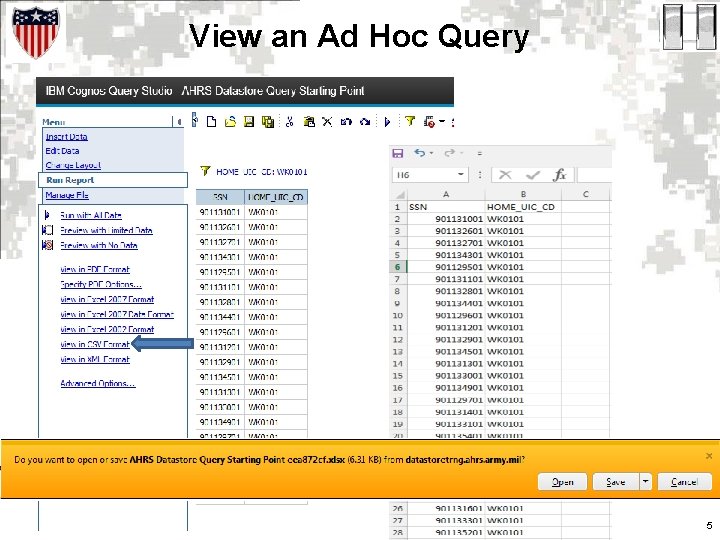Viewport: 720px width, 540px height.
Task: Click the Cancel X icon in formula bar
Action: [505, 174]
